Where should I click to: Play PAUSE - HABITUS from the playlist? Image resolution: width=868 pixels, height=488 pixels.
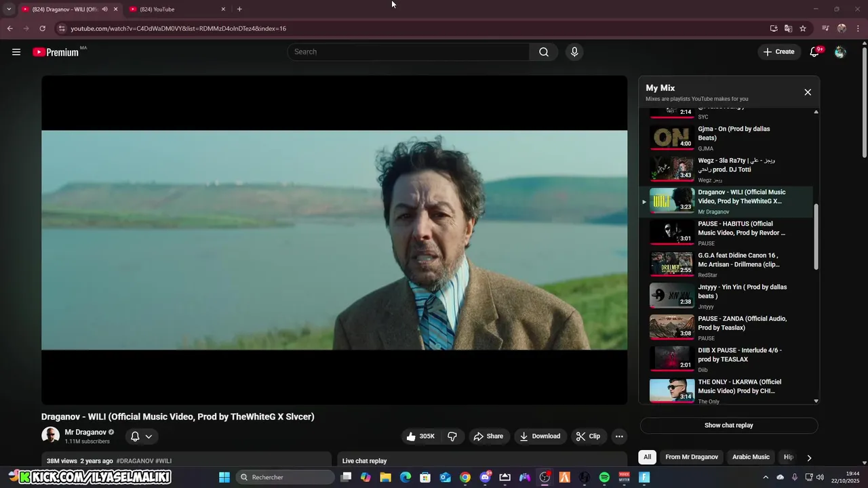click(726, 233)
